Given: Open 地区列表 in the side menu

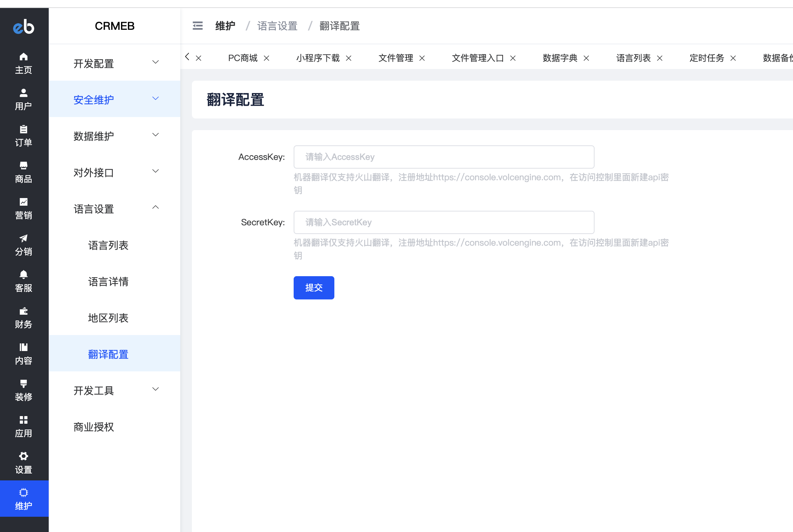Looking at the screenshot, I should tap(114, 317).
